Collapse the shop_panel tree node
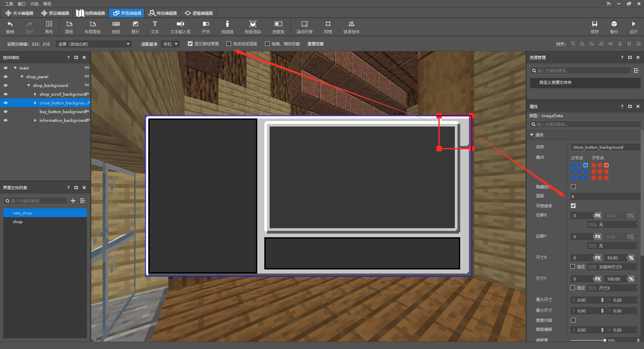 [x=22, y=77]
